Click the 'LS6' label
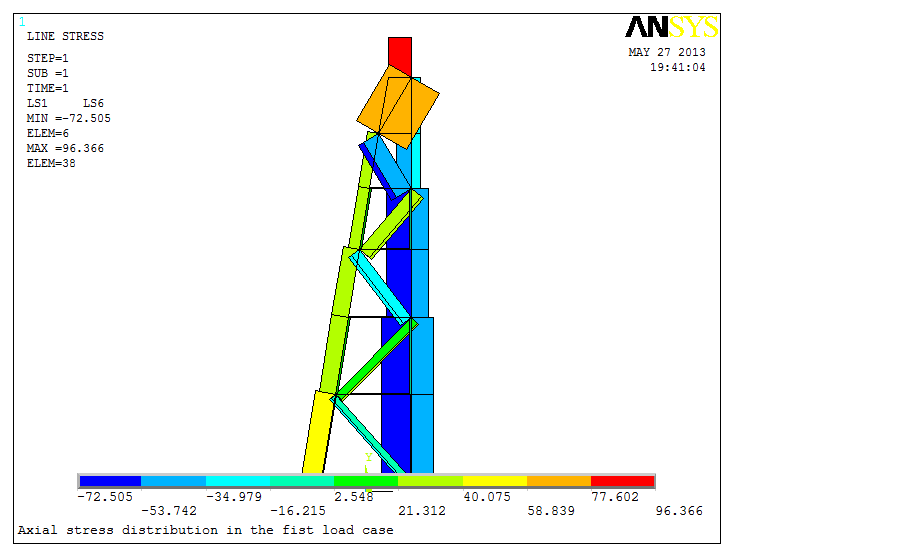The height and width of the screenshot is (557, 898). 93,104
